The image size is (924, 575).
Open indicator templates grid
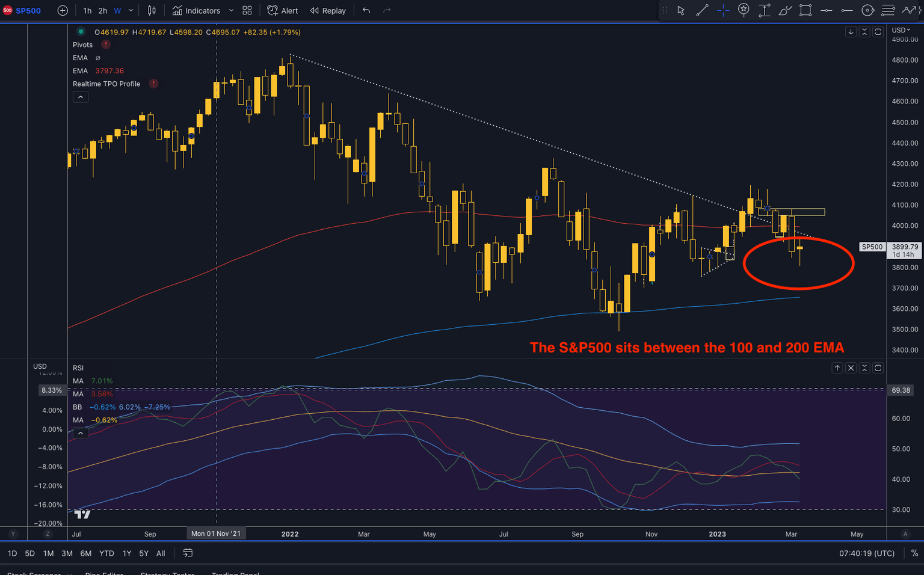click(x=247, y=10)
